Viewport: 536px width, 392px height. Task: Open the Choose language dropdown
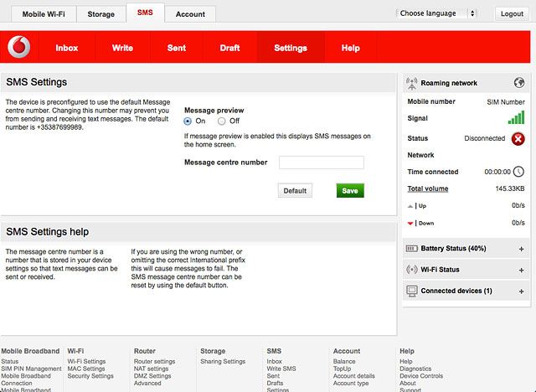(436, 13)
